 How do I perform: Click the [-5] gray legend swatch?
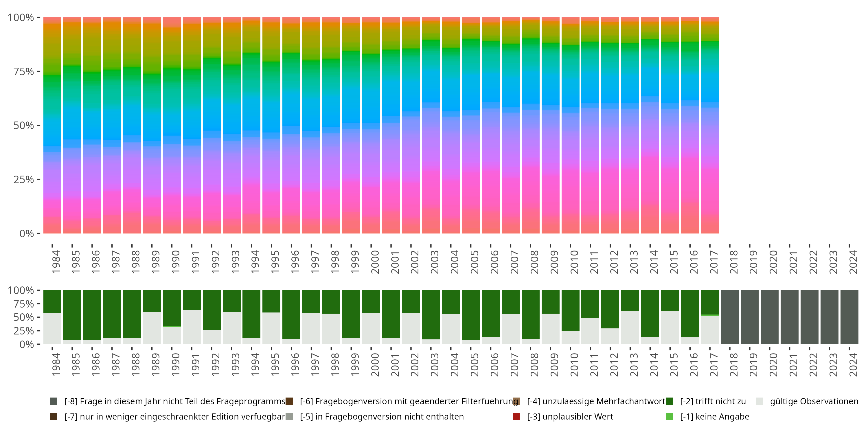pyautogui.click(x=289, y=416)
